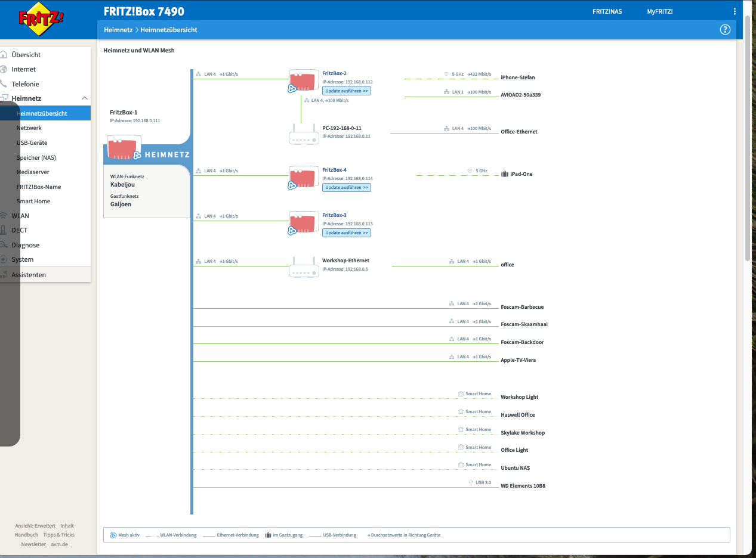Click the Internet globe icon in sidebar
The height and width of the screenshot is (558, 756).
coord(4,69)
